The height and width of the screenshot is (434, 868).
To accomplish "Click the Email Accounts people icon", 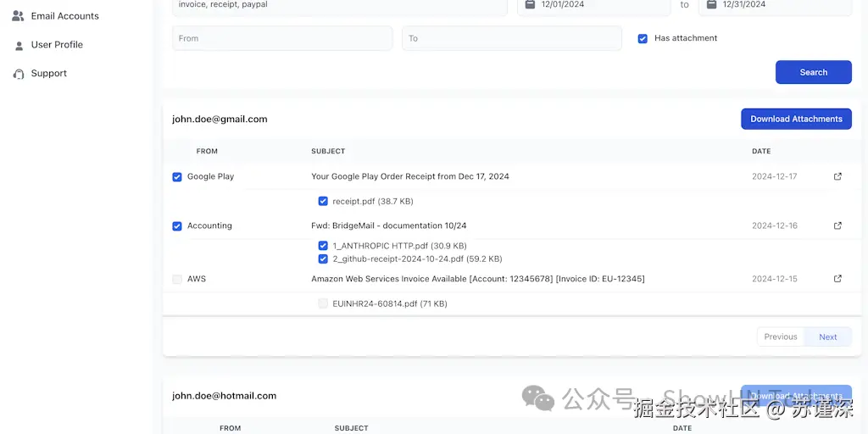I will pos(19,16).
